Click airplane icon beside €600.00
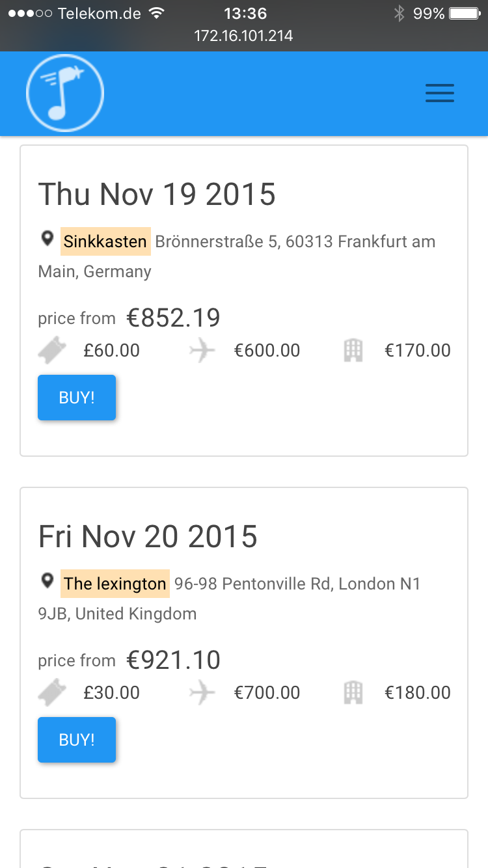 [202, 351]
